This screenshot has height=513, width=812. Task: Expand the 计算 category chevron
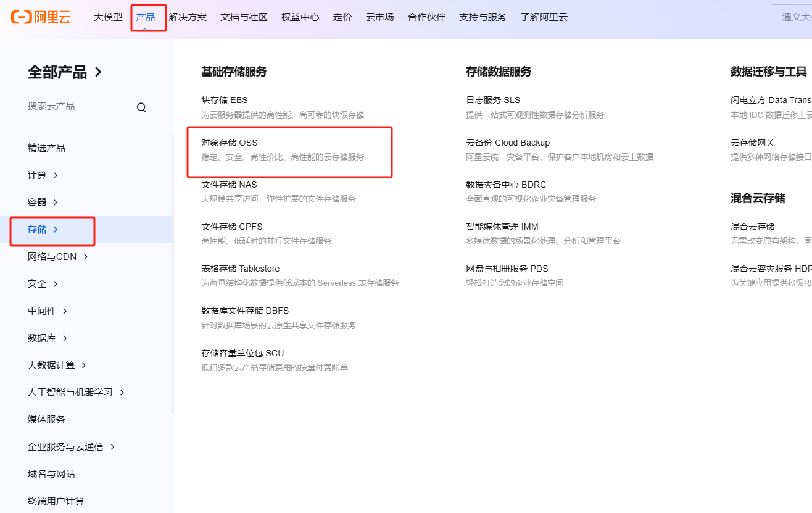point(56,175)
